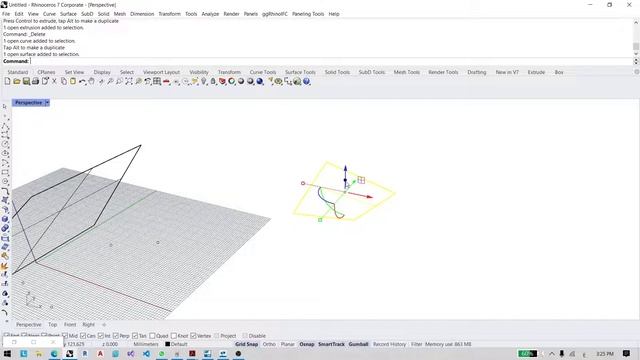640x360 pixels.
Task: Toggle the Mid object snap checkbox
Action: [64, 336]
